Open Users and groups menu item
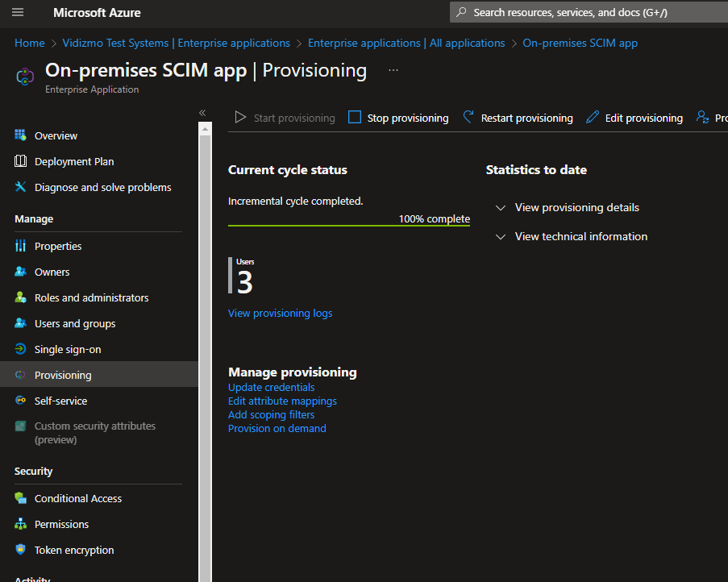This screenshot has width=728, height=582. (75, 323)
